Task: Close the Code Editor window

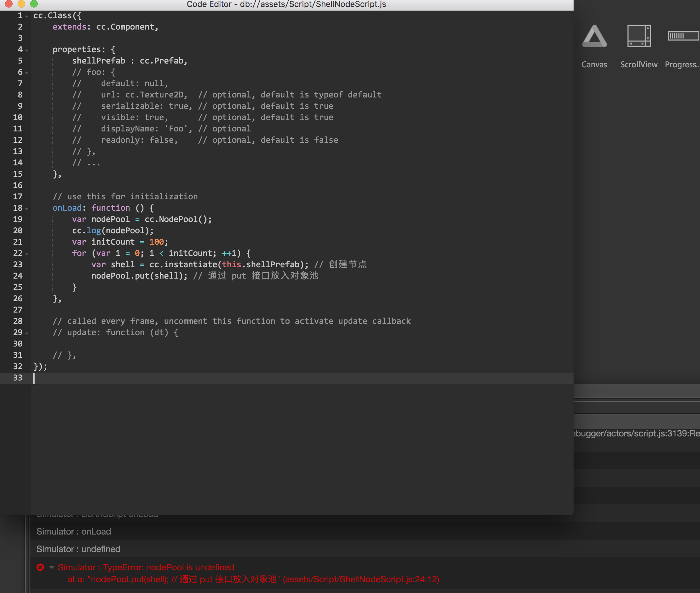Action: [x=9, y=4]
